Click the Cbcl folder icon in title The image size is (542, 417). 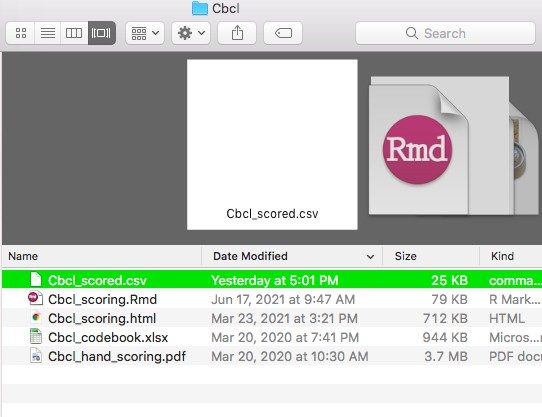pos(199,8)
